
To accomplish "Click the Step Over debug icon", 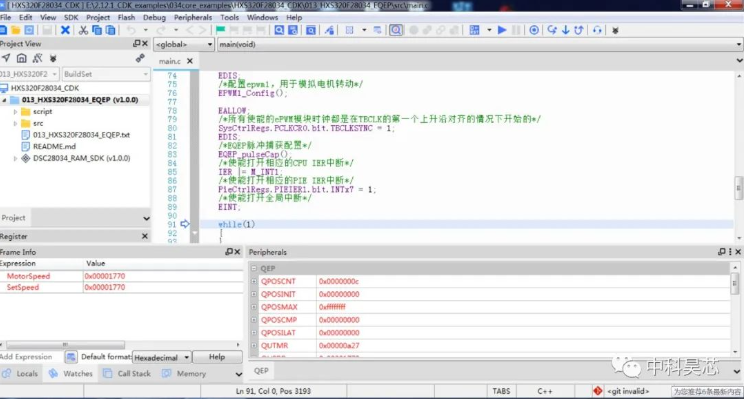I will click(x=552, y=30).
